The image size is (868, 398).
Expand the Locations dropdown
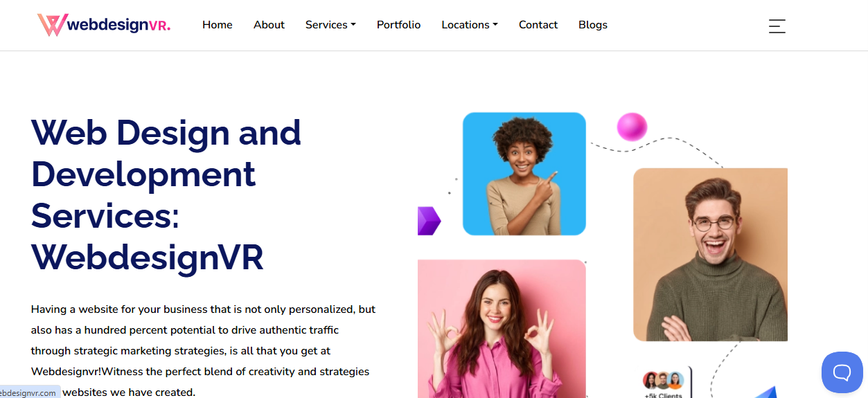470,25
